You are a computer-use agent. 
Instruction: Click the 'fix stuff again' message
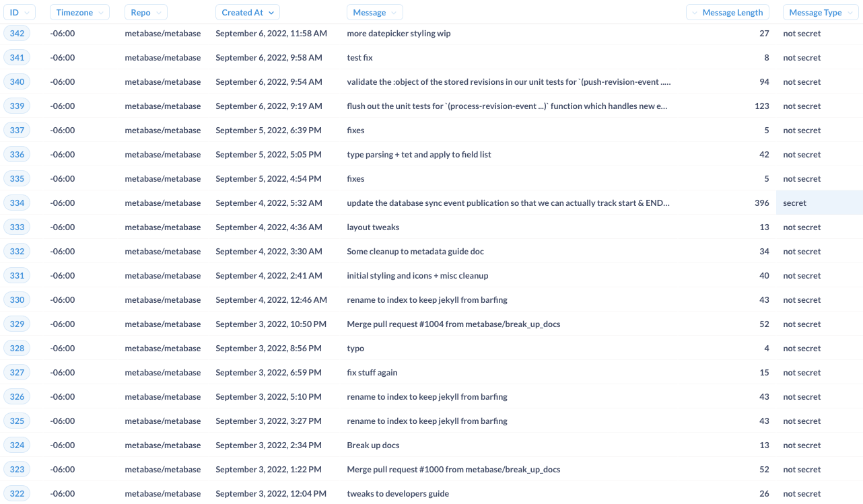pos(372,373)
